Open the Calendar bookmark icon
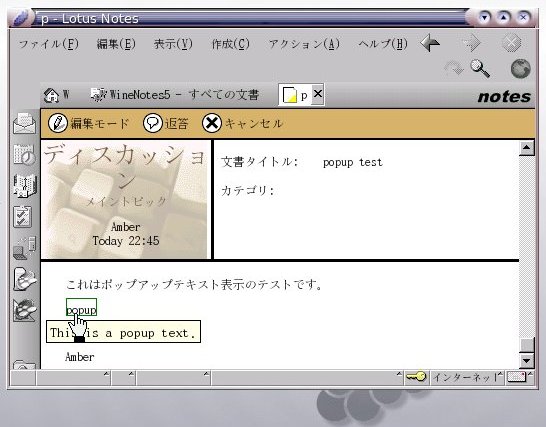546x427 pixels. [x=24, y=154]
